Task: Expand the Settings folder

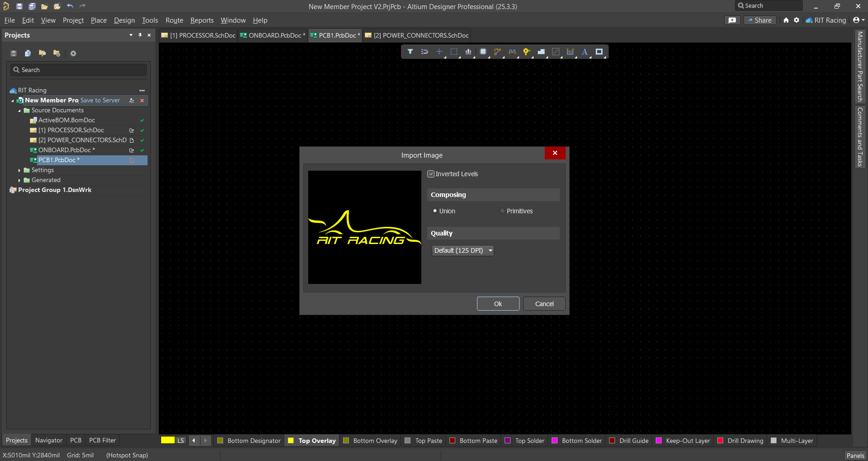Action: pyautogui.click(x=19, y=170)
